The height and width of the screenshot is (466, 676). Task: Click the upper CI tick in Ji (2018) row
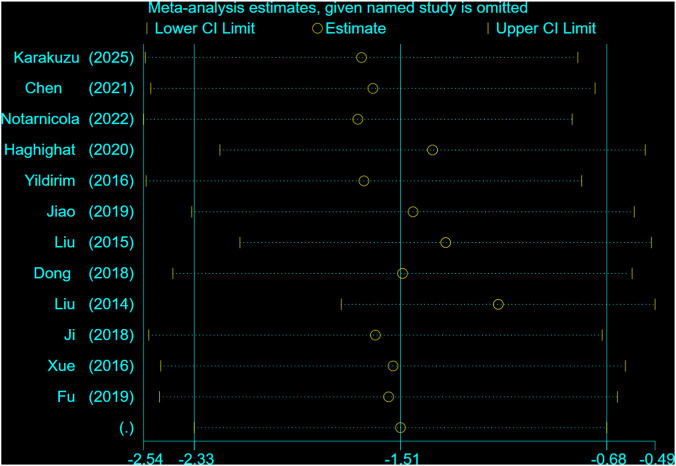(x=602, y=335)
